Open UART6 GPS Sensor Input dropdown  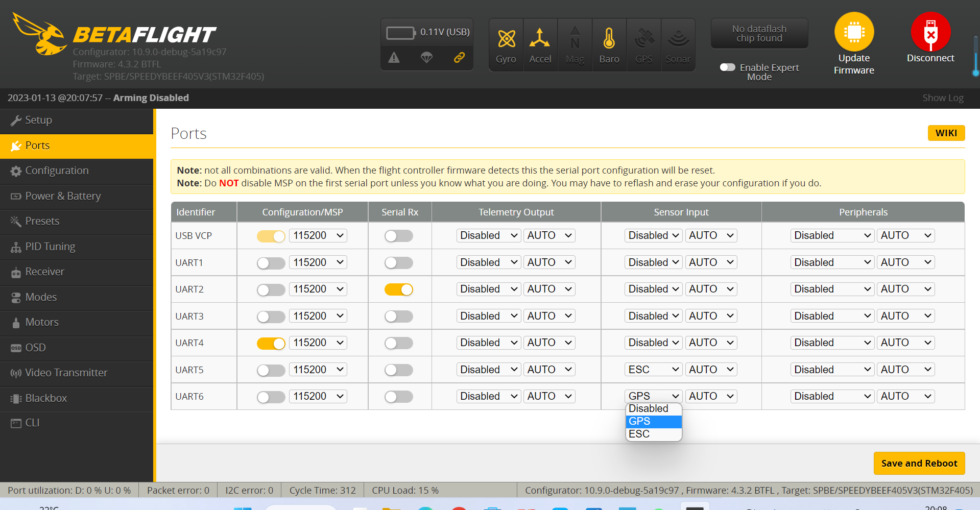tap(654, 396)
